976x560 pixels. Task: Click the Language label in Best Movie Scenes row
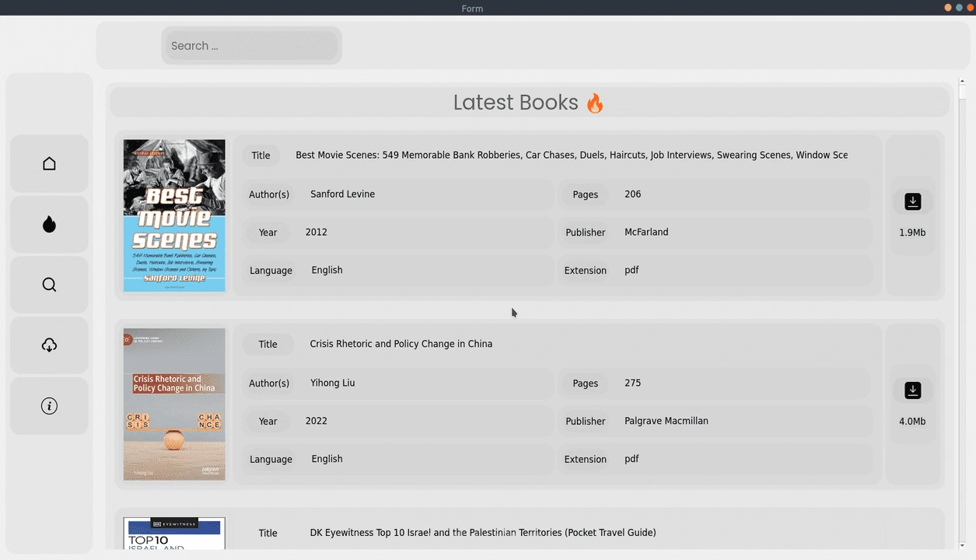coord(271,271)
